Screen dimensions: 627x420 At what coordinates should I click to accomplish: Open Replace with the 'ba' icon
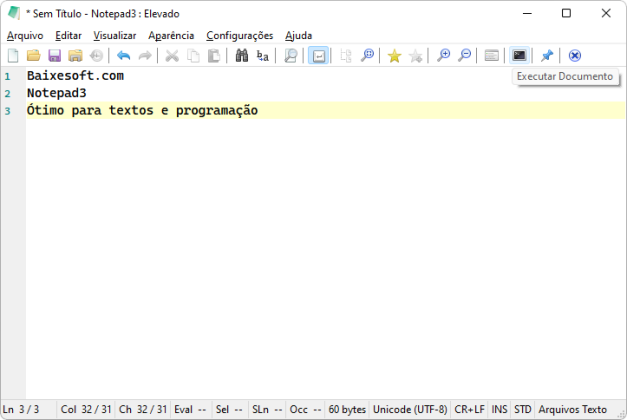coord(263,56)
